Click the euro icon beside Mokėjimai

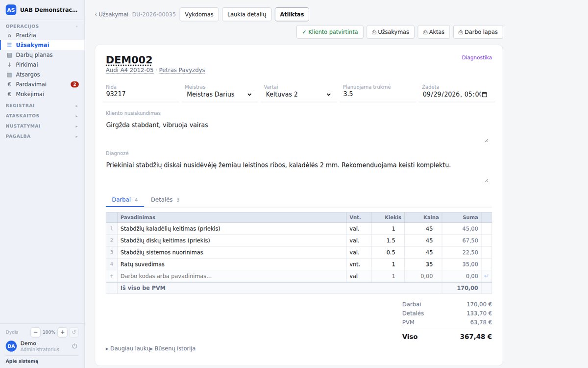[9, 94]
